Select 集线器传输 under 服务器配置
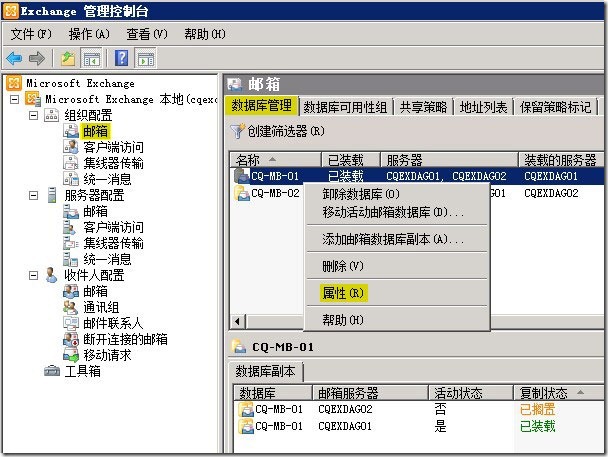Image resolution: width=608 pixels, height=457 pixels. tap(113, 243)
